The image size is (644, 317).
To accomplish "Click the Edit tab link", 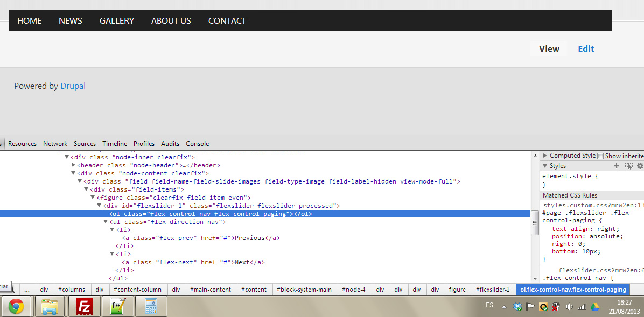I will coord(586,49).
